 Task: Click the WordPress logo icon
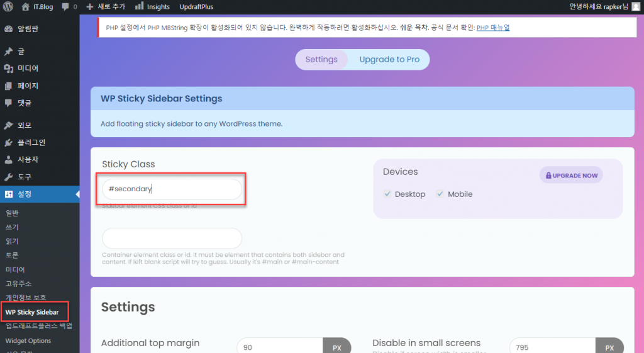tap(8, 6)
